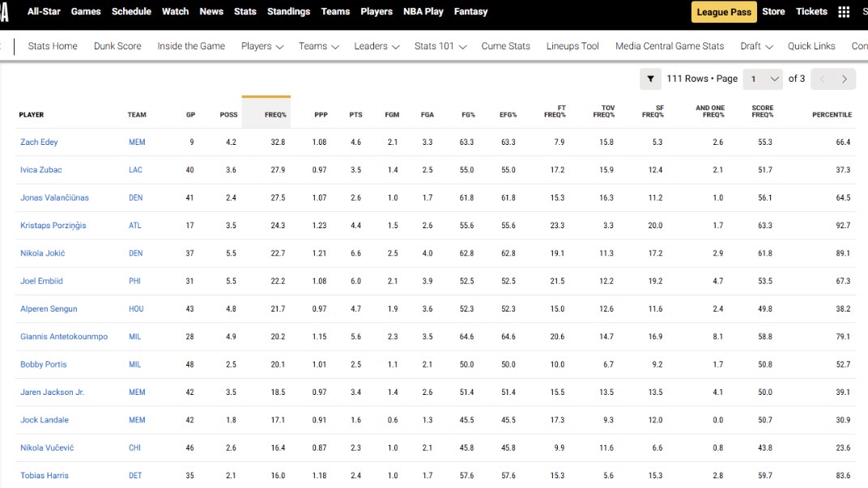Sort by the Percentile column header

[x=832, y=115]
